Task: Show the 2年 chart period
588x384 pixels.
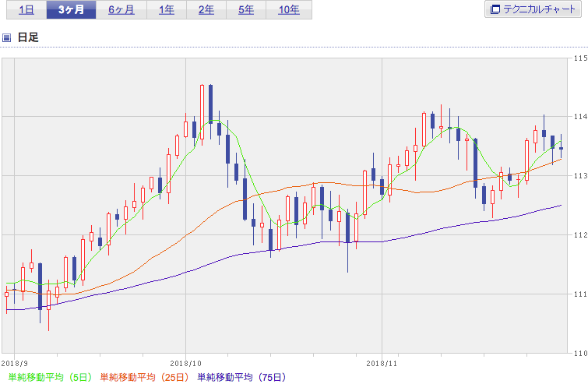Action: point(206,10)
